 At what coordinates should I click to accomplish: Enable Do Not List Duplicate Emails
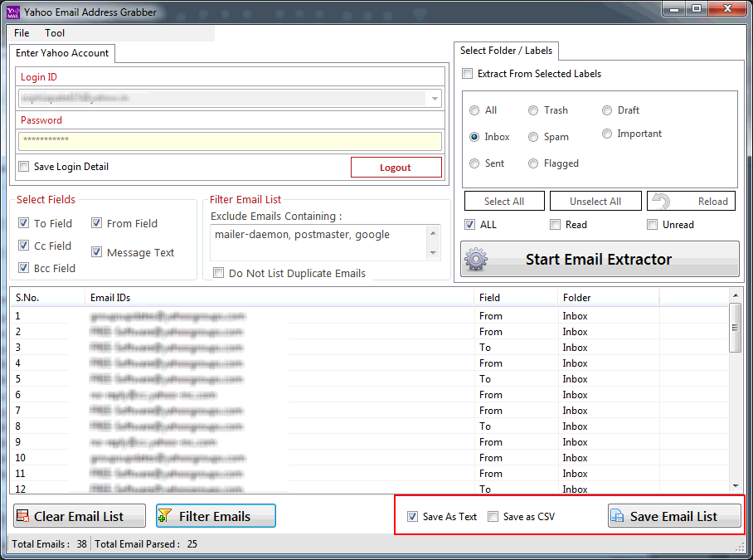pyautogui.click(x=218, y=273)
